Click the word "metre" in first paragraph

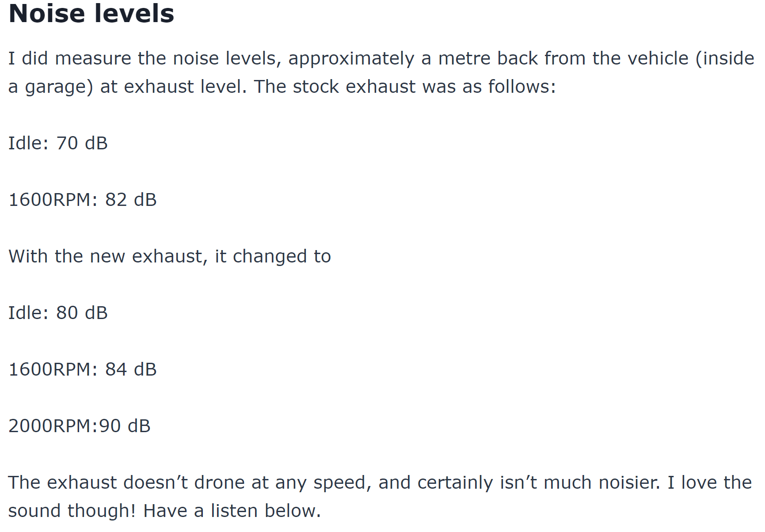point(464,59)
